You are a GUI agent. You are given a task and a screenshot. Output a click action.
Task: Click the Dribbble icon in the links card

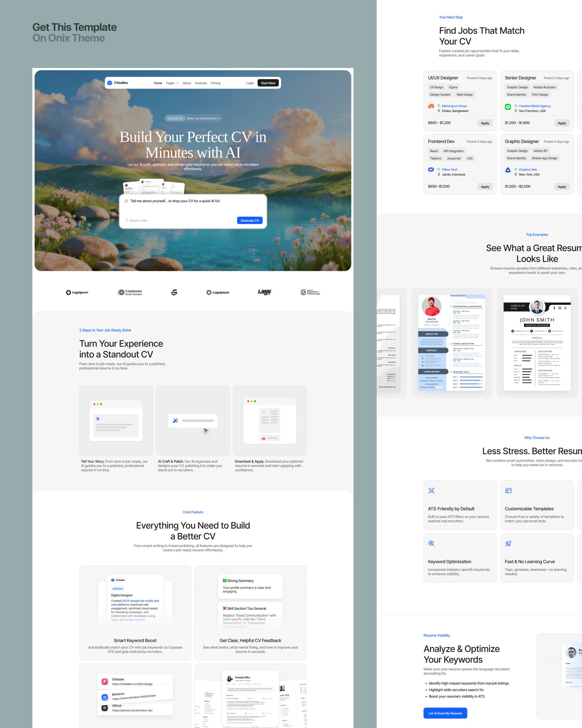click(x=104, y=681)
